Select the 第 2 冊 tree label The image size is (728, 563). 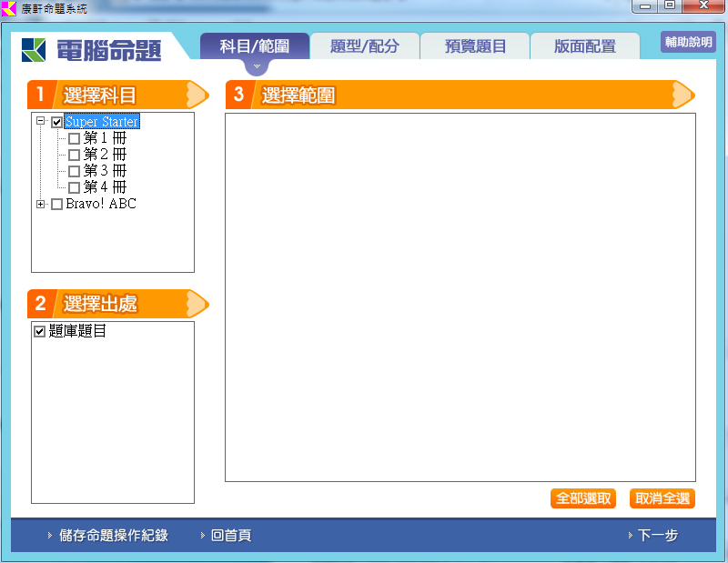pyautogui.click(x=105, y=154)
